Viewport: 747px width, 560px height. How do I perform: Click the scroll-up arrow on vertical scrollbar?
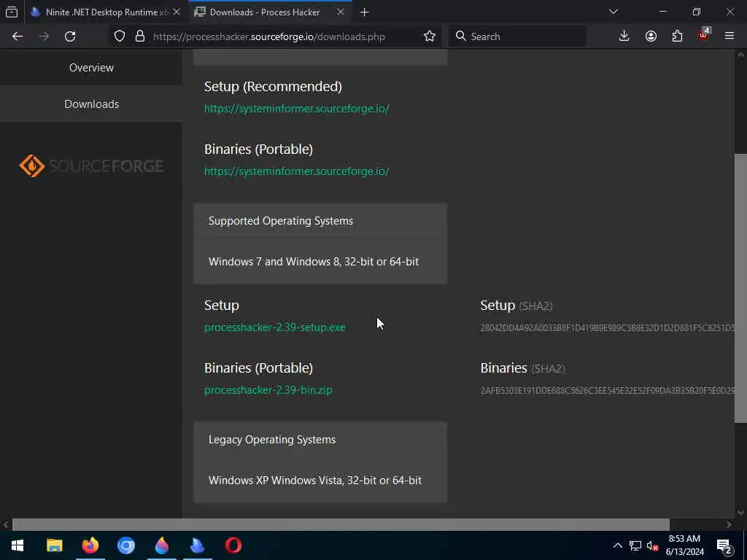click(740, 55)
